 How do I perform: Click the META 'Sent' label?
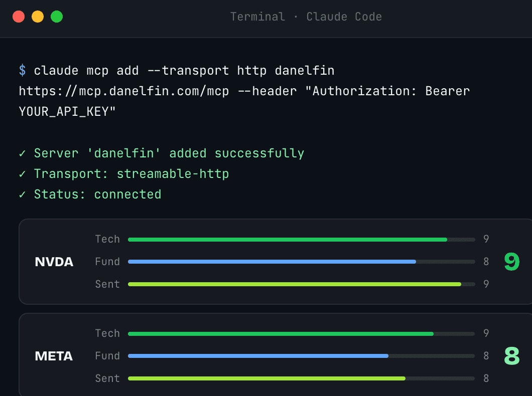pos(107,378)
